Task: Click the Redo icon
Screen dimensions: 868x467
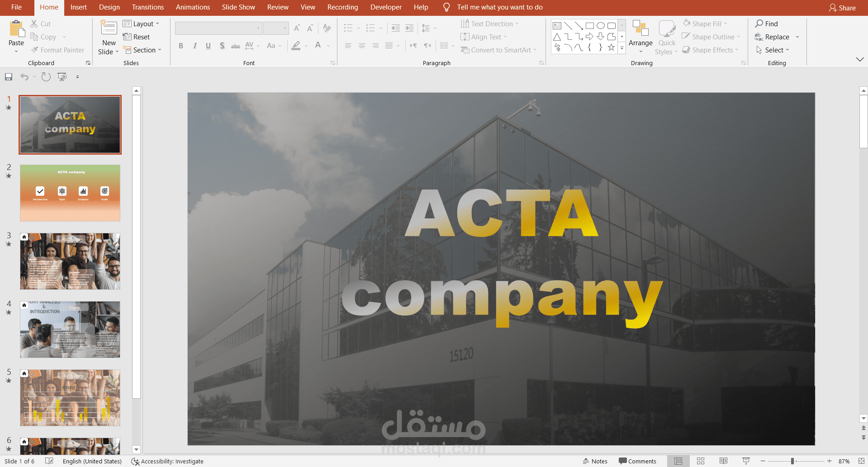Action: (46, 77)
